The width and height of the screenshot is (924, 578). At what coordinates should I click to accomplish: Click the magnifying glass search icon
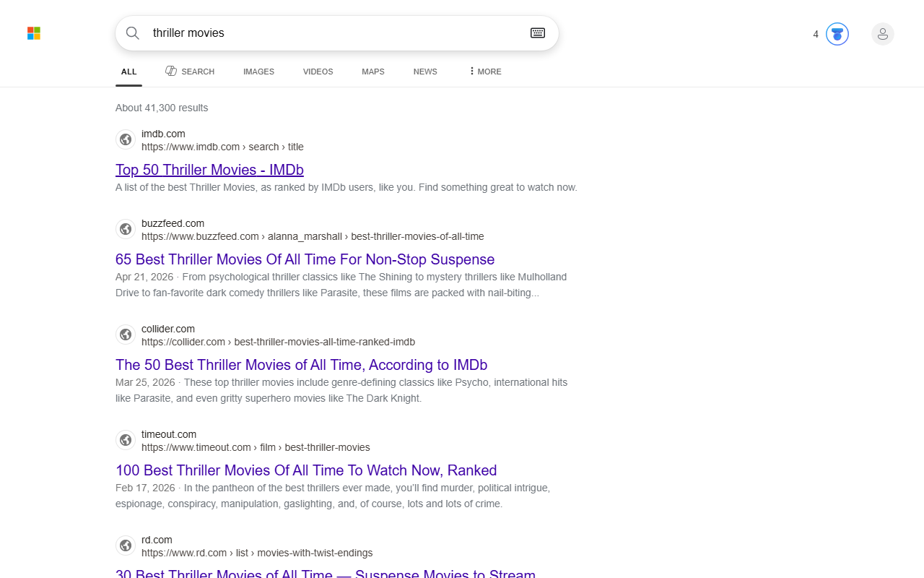pos(133,33)
